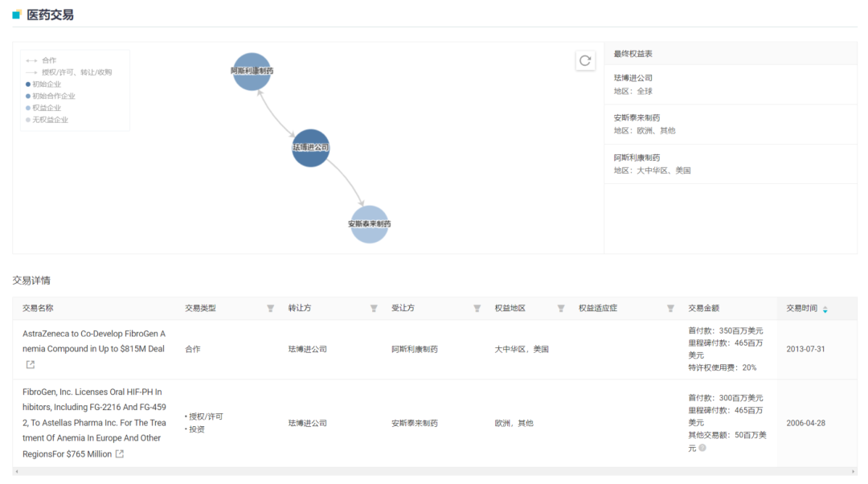
Task: Open AstraZeneca to Co-Develop FibroGen deal
Action: tap(93, 341)
